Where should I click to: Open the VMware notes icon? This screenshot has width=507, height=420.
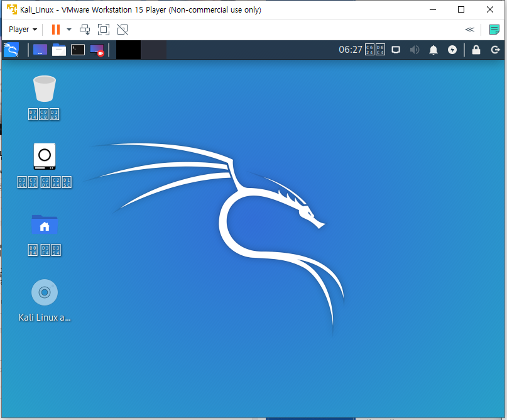[x=494, y=30]
